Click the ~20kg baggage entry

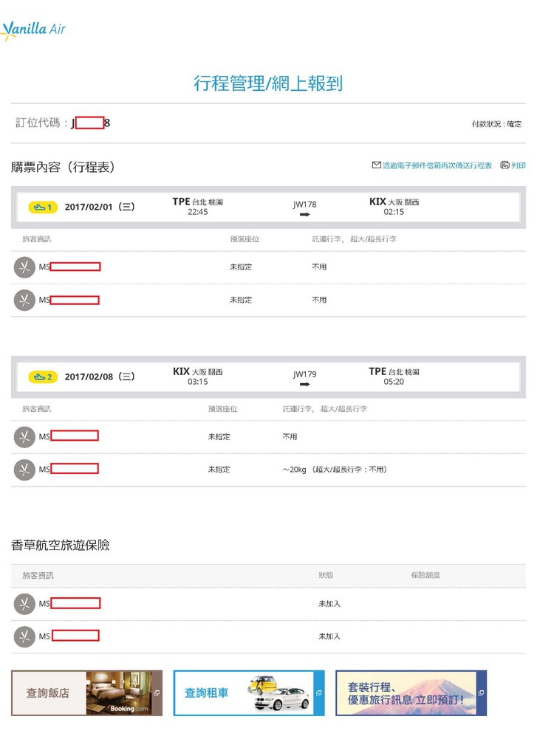click(x=335, y=470)
